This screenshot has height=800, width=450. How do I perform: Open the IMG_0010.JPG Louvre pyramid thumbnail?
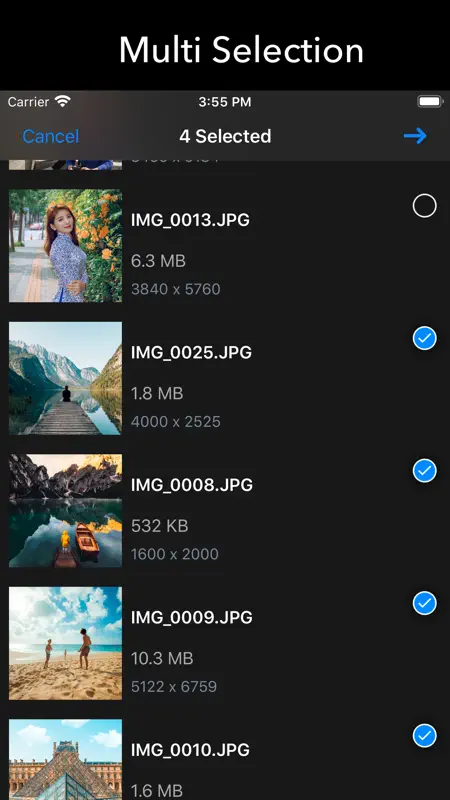tap(65, 760)
